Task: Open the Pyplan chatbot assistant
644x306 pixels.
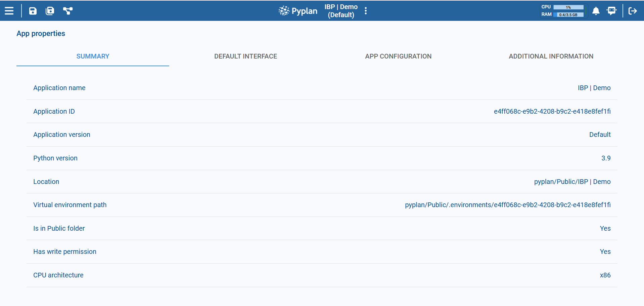Action: click(611, 11)
